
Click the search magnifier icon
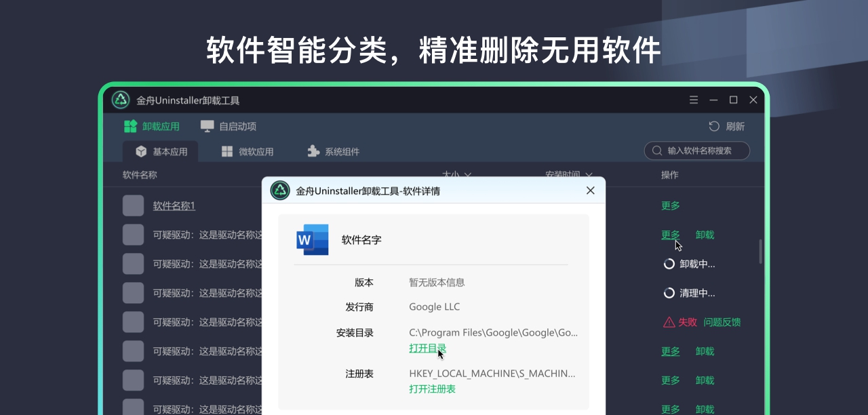tap(656, 151)
